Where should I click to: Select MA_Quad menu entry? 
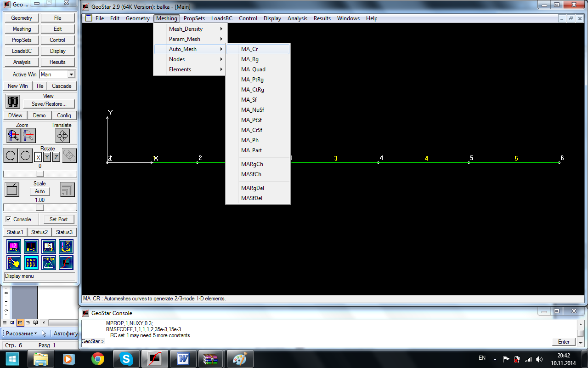(x=258, y=69)
